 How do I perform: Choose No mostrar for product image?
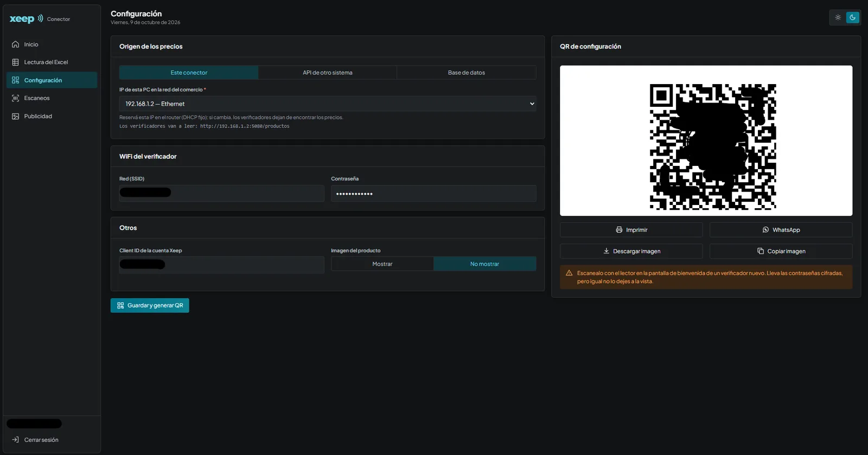484,264
